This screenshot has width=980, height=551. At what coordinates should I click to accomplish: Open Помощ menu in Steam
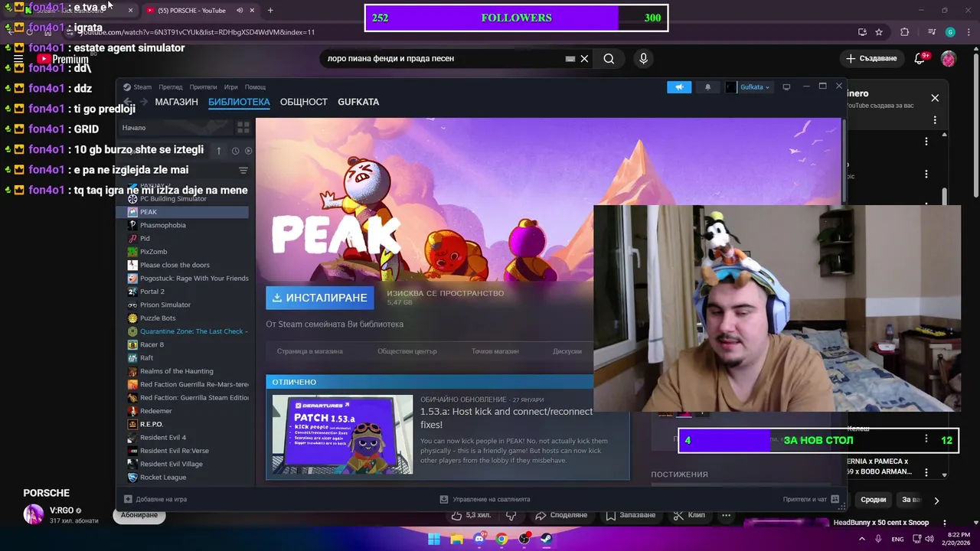coord(256,87)
